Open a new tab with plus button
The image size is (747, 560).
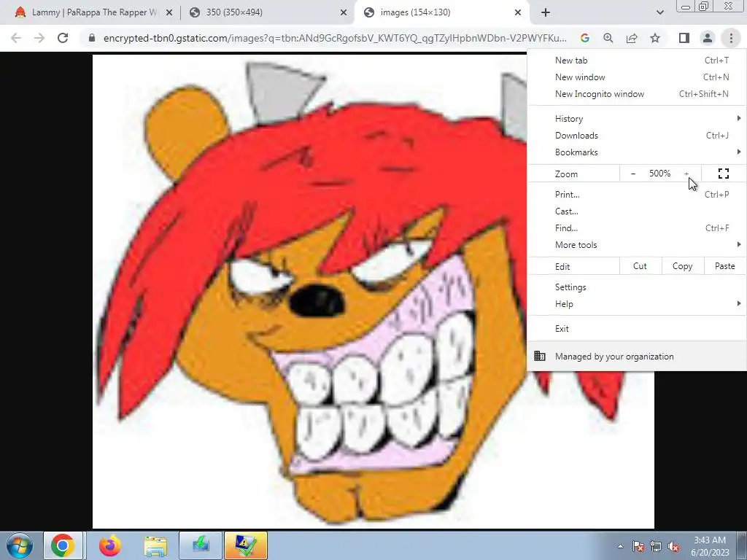[546, 12]
